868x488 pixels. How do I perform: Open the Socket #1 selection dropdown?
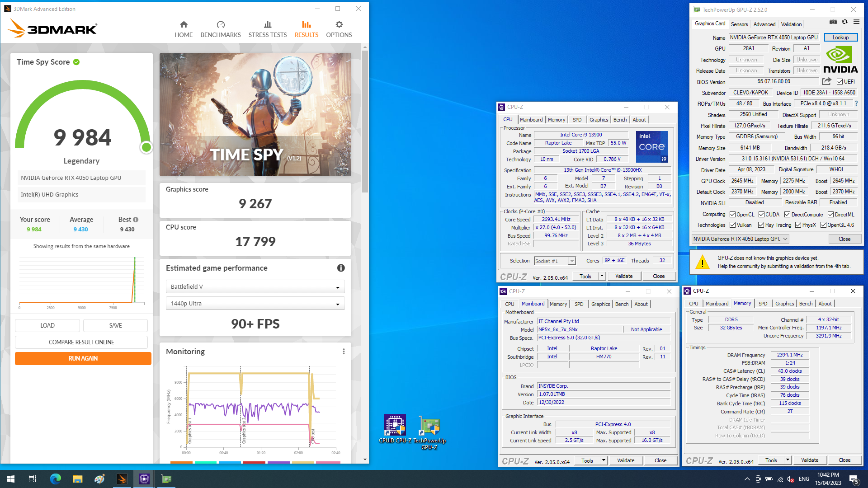(555, 261)
